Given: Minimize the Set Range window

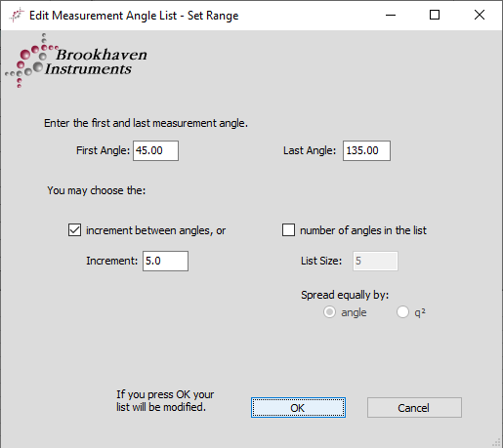Looking at the screenshot, I should [391, 15].
